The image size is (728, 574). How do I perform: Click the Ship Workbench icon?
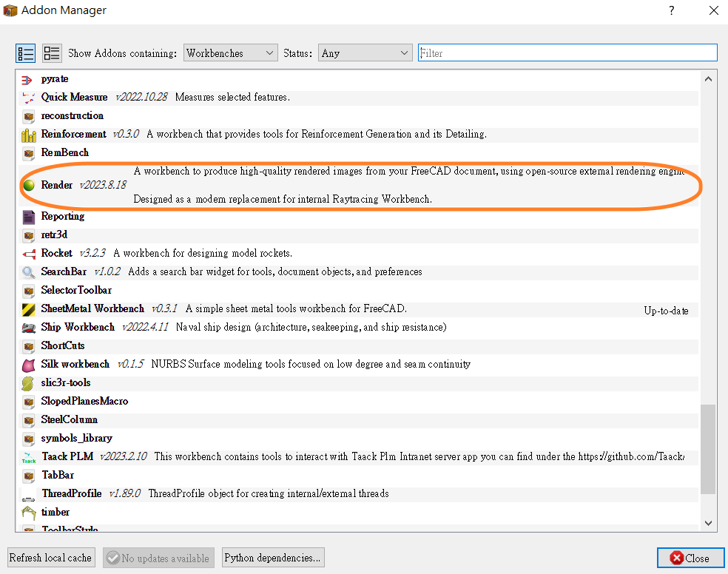[x=29, y=328]
